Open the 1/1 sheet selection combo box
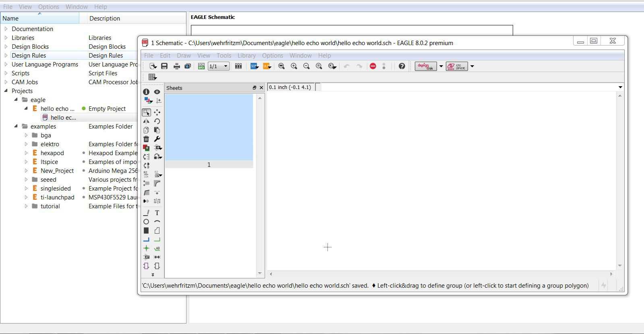This screenshot has width=644, height=334. (x=218, y=66)
